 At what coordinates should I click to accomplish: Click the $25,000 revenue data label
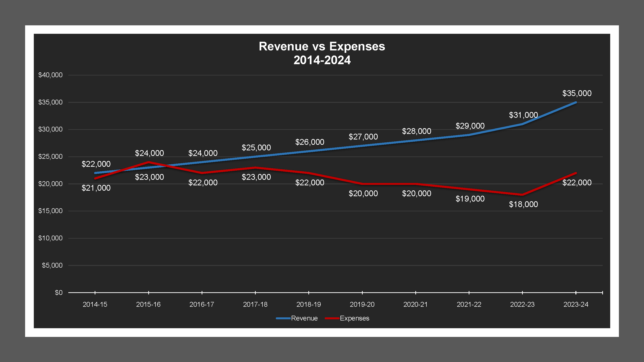click(x=256, y=148)
